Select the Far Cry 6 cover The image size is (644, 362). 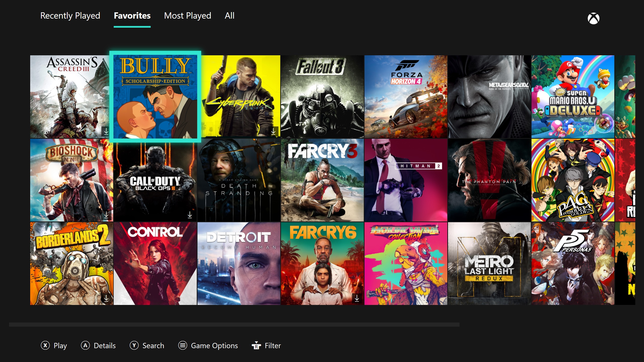point(322,264)
